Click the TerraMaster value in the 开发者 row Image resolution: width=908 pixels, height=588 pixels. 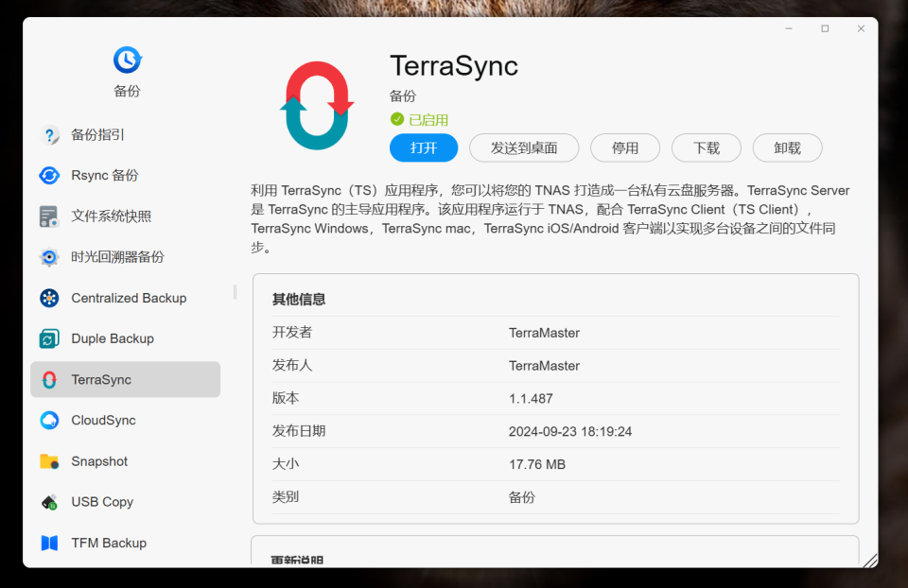pyautogui.click(x=544, y=333)
